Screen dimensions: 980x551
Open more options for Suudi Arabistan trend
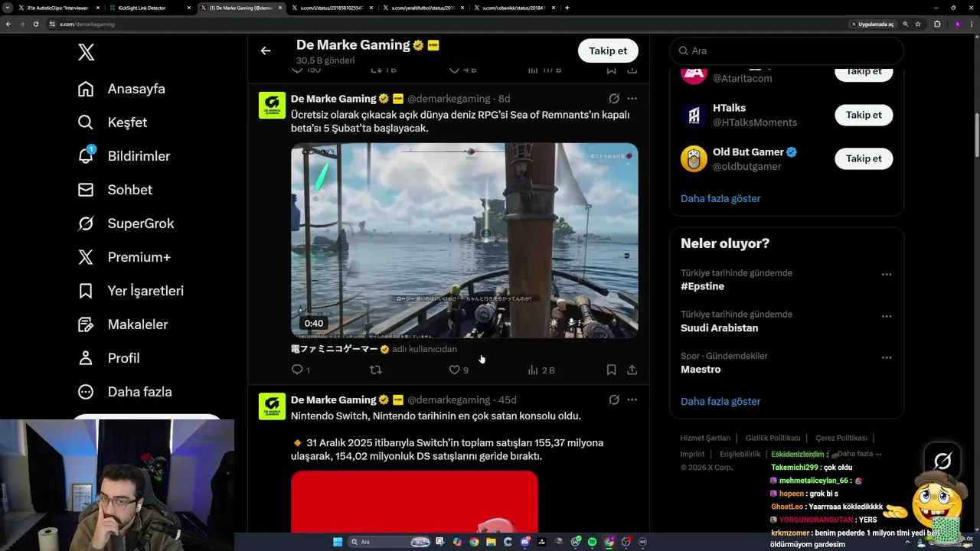[886, 316]
